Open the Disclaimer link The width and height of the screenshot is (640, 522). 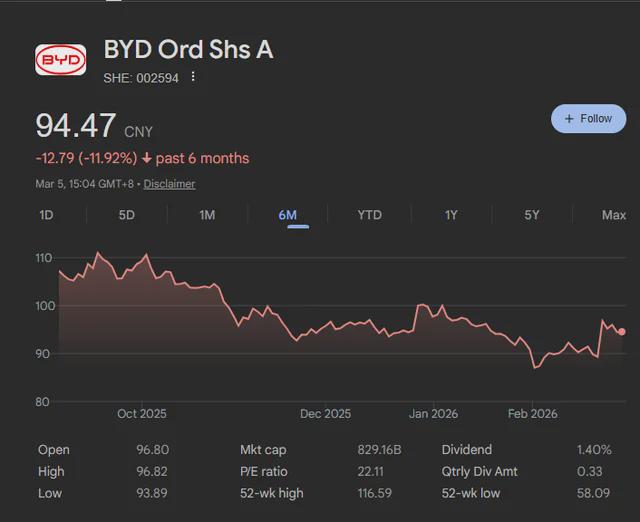pos(169,184)
